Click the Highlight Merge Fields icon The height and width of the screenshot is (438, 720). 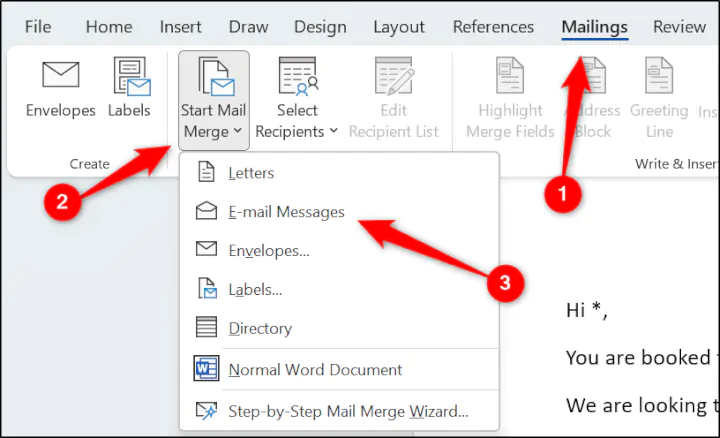[510, 75]
